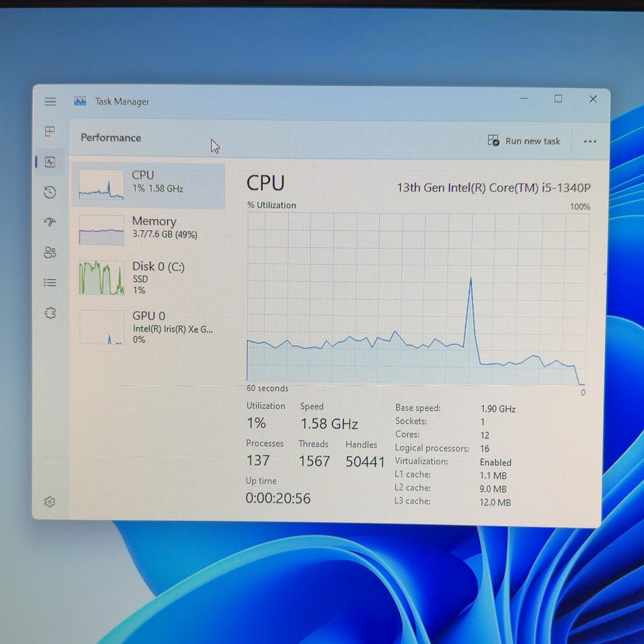Click the CPU mini utilization graph thumbnail

(x=101, y=185)
